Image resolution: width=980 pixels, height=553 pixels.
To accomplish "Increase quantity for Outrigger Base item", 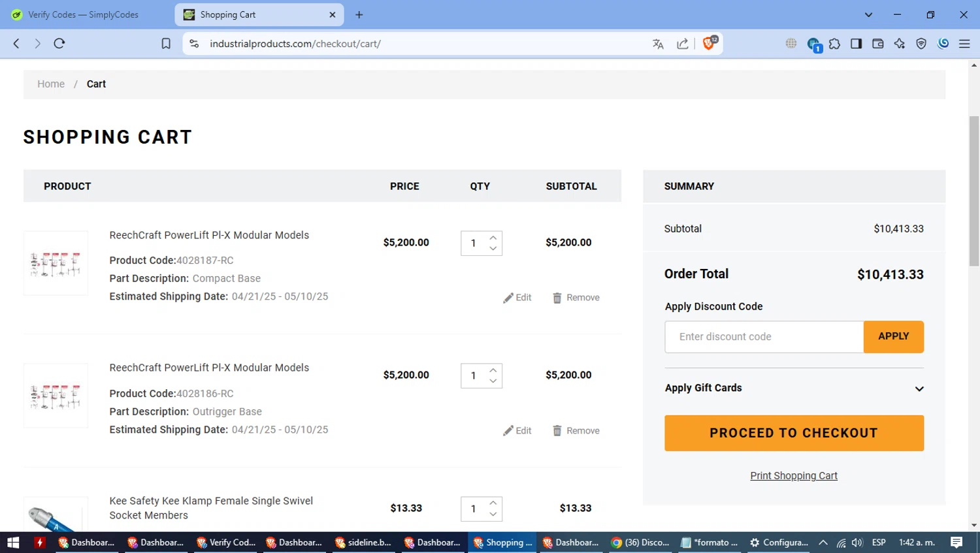I will click(x=493, y=371).
